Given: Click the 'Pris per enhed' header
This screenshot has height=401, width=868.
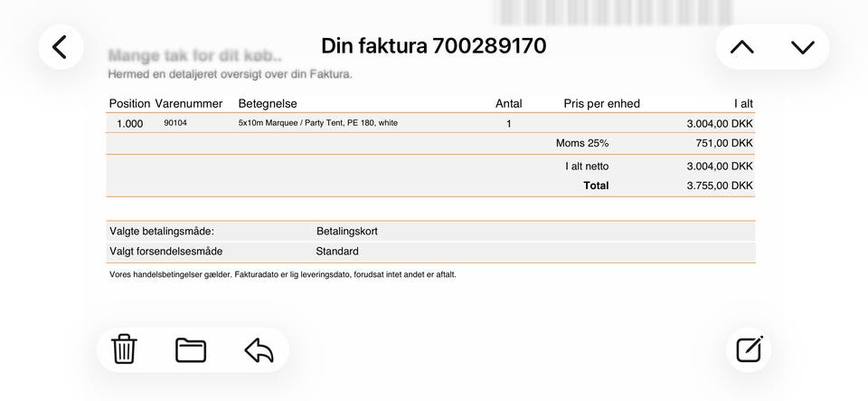Looking at the screenshot, I should (601, 103).
